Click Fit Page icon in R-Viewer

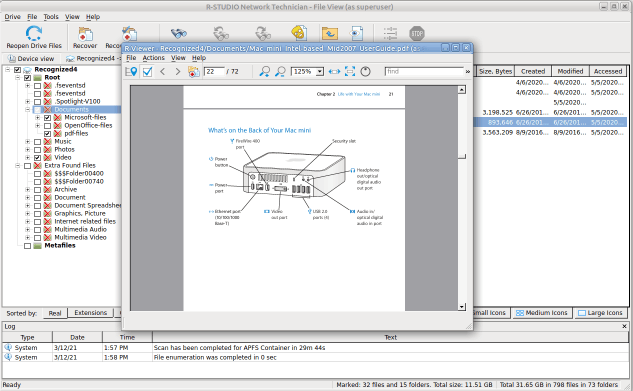point(350,71)
